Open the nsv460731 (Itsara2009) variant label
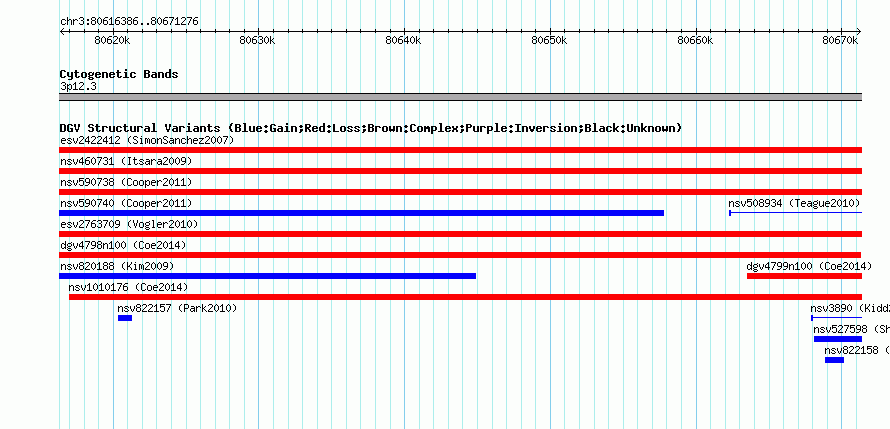 coord(126,161)
